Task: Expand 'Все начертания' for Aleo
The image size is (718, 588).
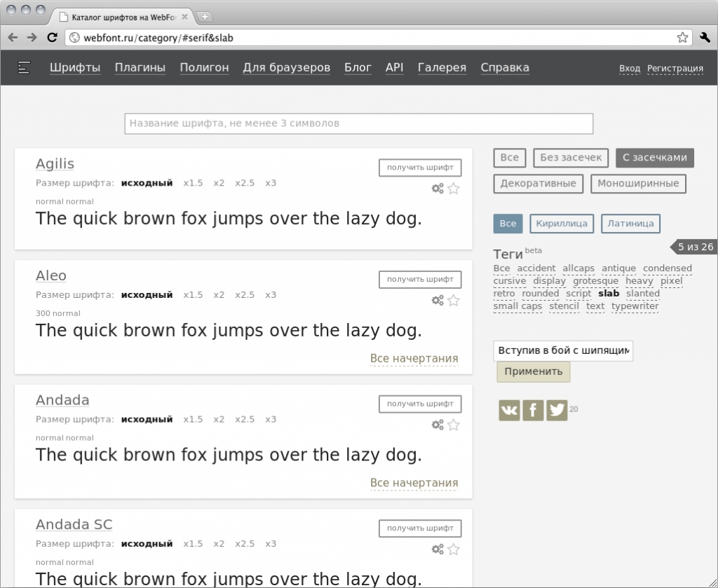Action: coord(414,359)
